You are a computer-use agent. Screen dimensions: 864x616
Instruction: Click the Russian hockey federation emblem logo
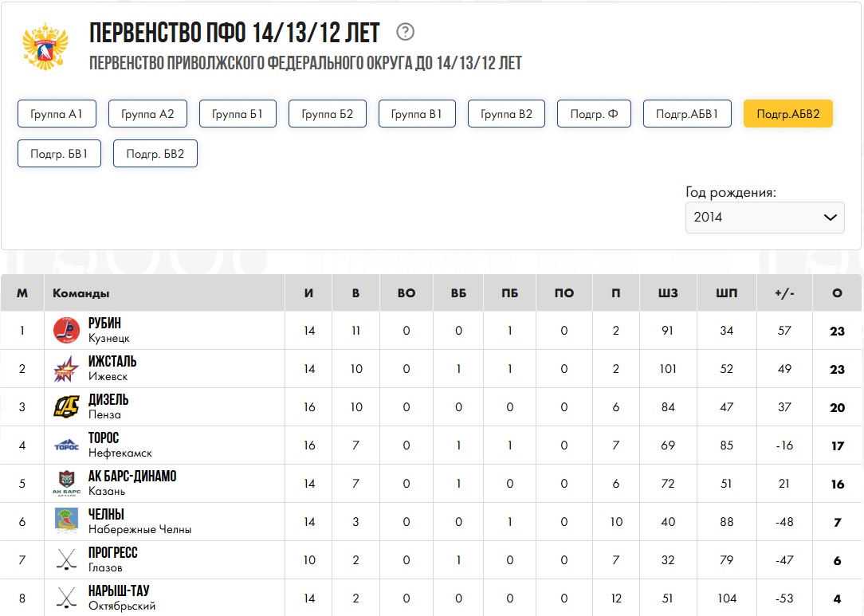point(46,45)
